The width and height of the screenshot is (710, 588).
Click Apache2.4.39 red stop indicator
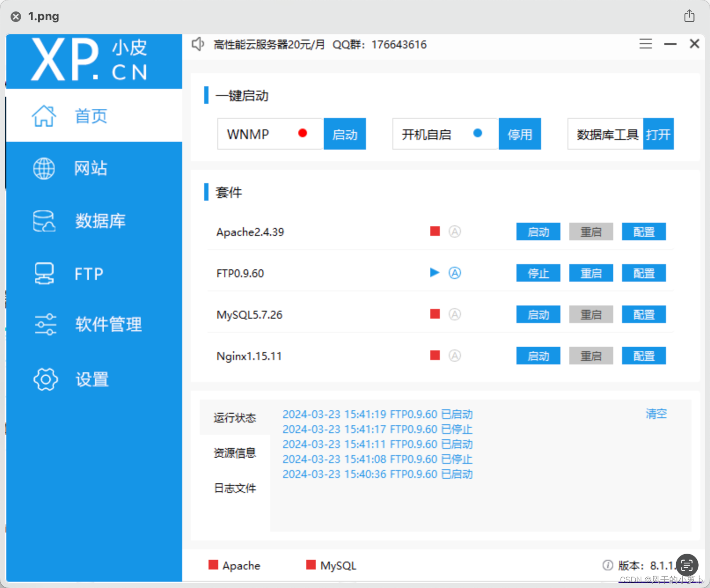tap(435, 231)
